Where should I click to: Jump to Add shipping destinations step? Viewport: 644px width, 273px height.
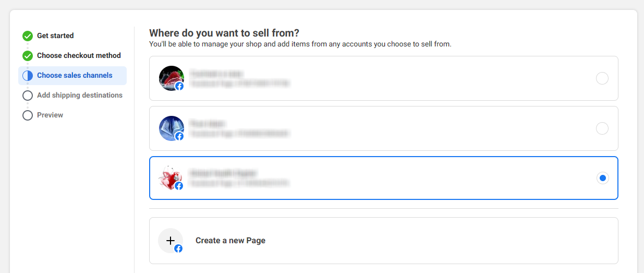[80, 96]
